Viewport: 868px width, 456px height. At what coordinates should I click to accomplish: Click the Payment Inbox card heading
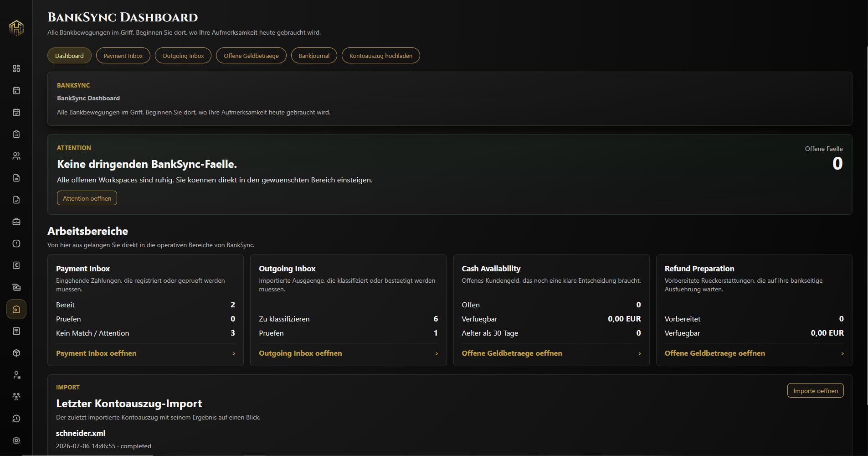[83, 269]
